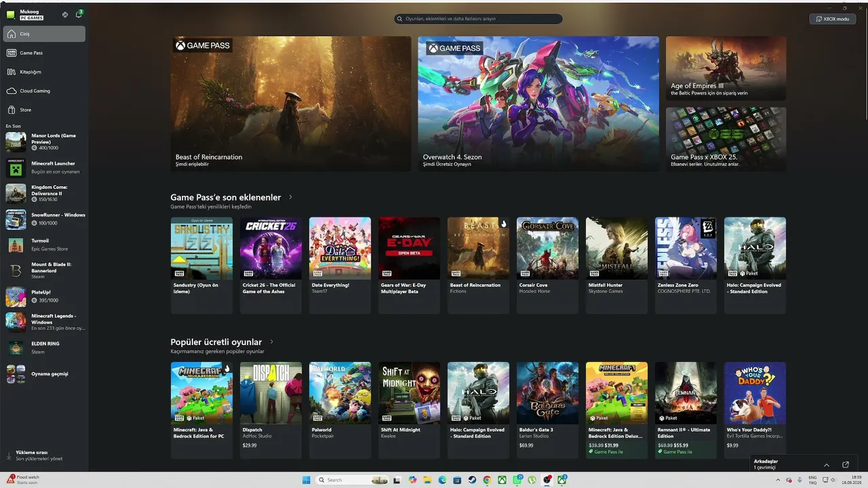Open Zenless Zone Zero game card

tap(686, 265)
